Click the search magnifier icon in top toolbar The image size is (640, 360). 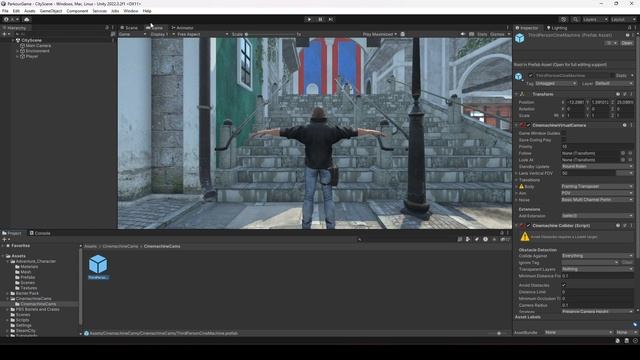click(575, 19)
